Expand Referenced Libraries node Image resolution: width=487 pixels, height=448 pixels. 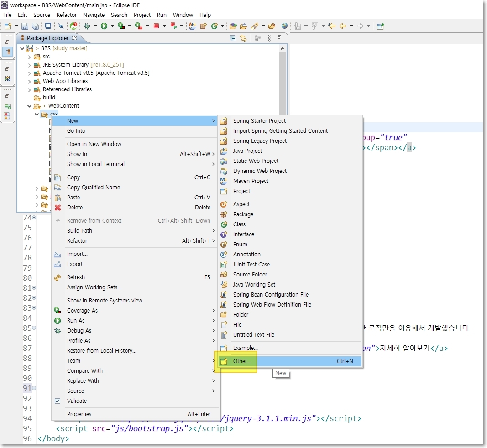(x=30, y=90)
